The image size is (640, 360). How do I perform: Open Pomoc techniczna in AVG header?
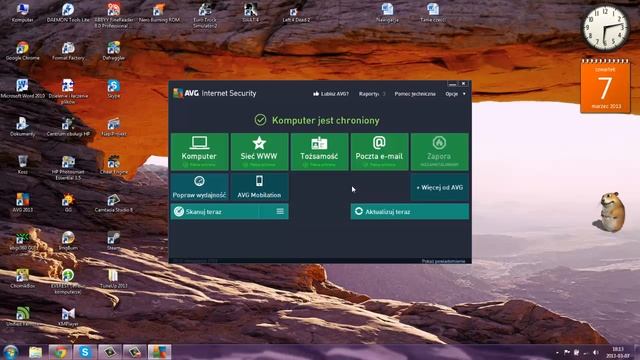pos(415,94)
